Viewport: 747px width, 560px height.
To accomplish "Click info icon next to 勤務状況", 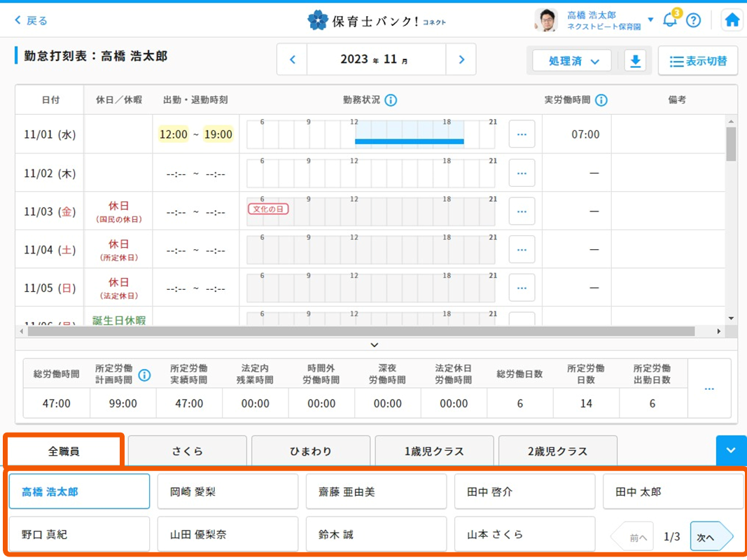I will pos(391,100).
